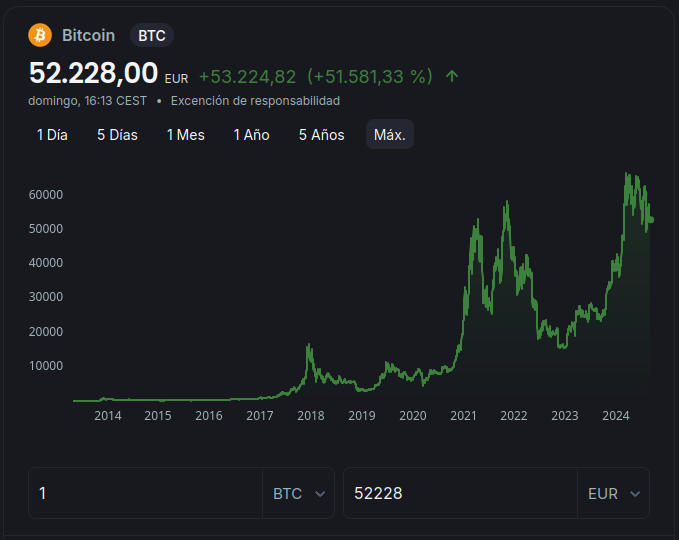Open the Excención de responsabilidad link
Image resolution: width=679 pixels, height=540 pixels.
point(255,101)
